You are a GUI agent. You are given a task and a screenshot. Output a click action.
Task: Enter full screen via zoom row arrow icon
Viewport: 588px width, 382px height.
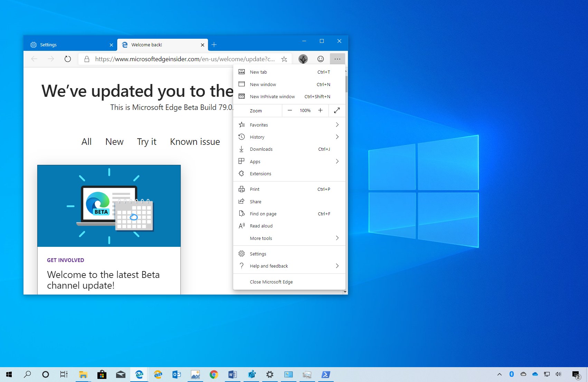337,110
